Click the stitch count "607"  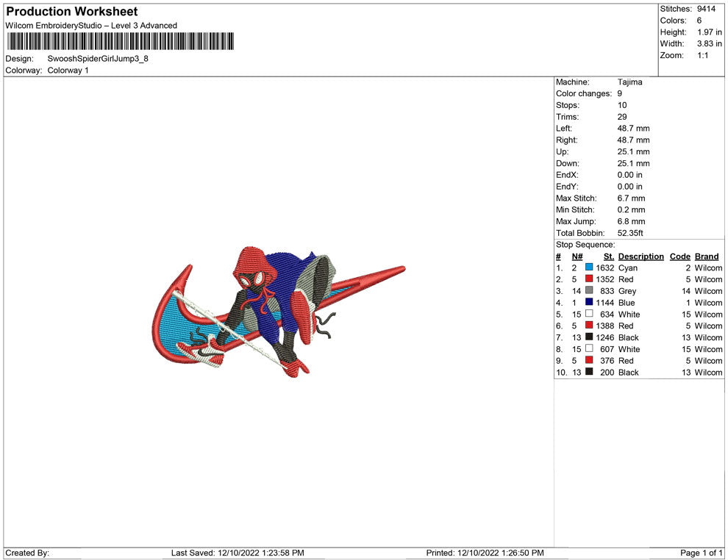coord(607,349)
